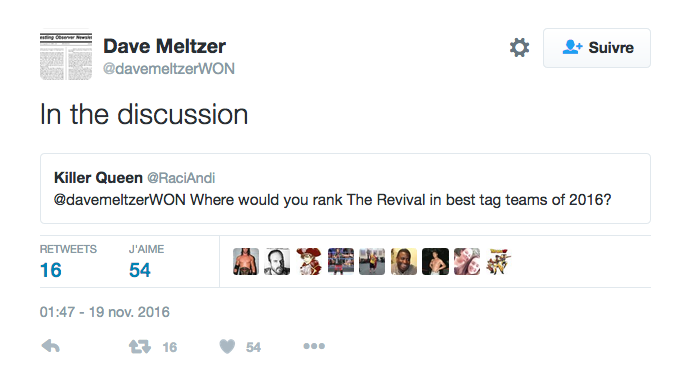
Task: Open the 01:47 - 19 nov. 2016 timestamp
Action: [105, 312]
